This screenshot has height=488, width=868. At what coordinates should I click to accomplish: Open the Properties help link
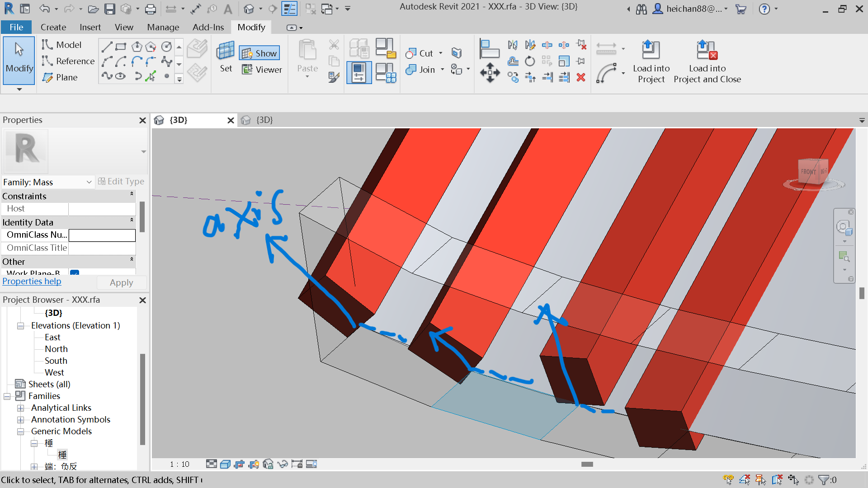pyautogui.click(x=32, y=281)
